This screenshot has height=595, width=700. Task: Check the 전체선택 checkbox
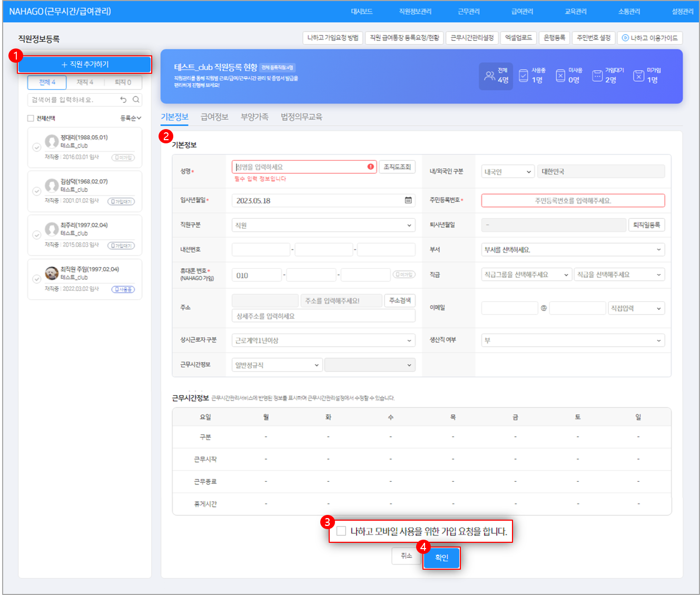31,119
